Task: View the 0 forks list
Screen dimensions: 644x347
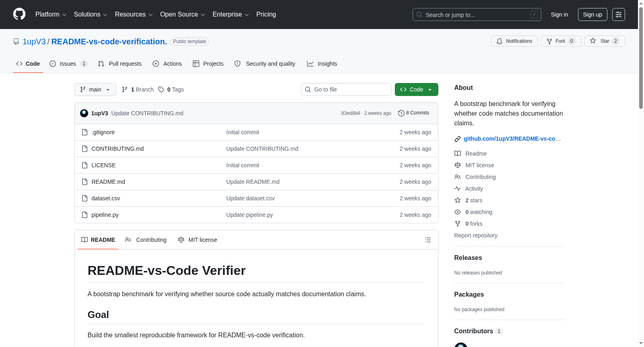Action: pos(469,224)
